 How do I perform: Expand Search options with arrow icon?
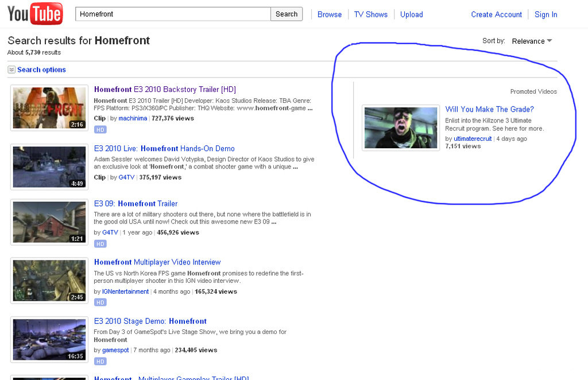[x=11, y=70]
